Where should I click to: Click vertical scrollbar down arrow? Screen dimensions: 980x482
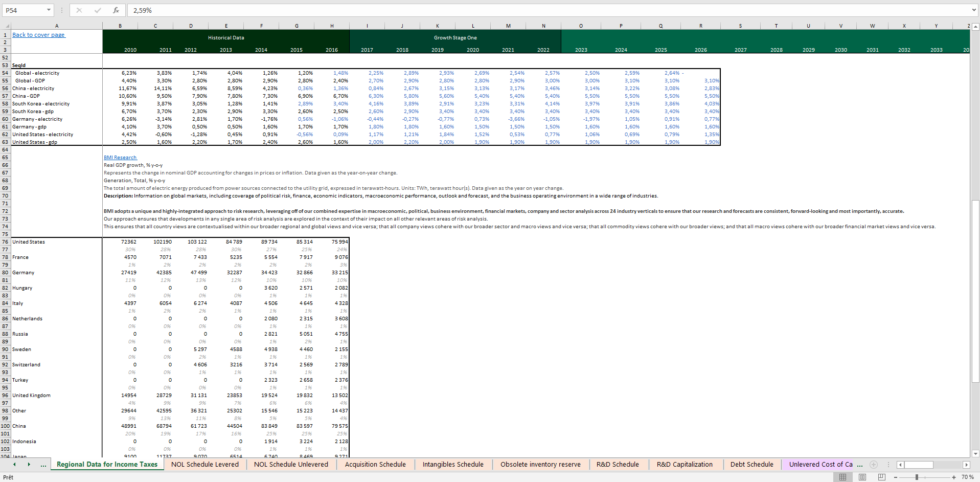975,453
